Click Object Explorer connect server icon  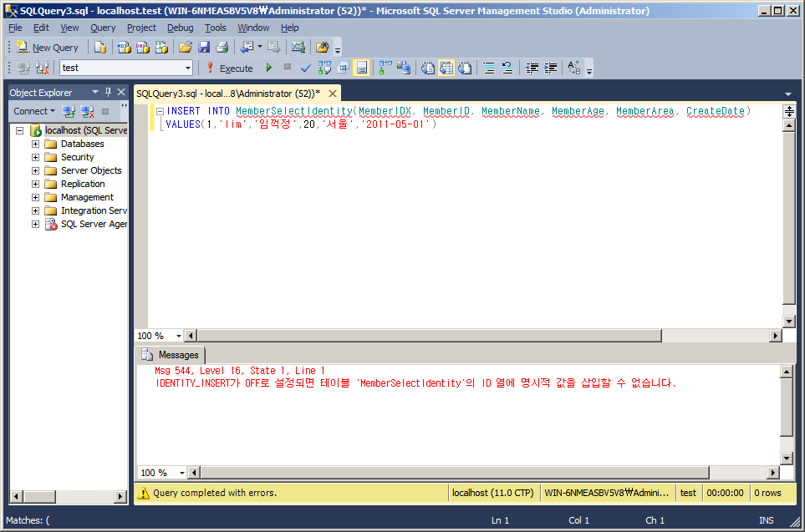[69, 111]
